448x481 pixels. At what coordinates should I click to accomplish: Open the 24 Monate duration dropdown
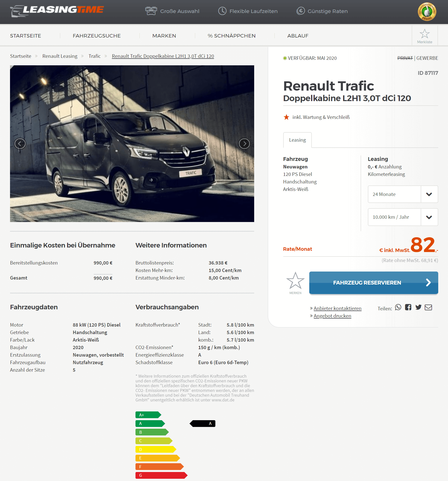[403, 194]
